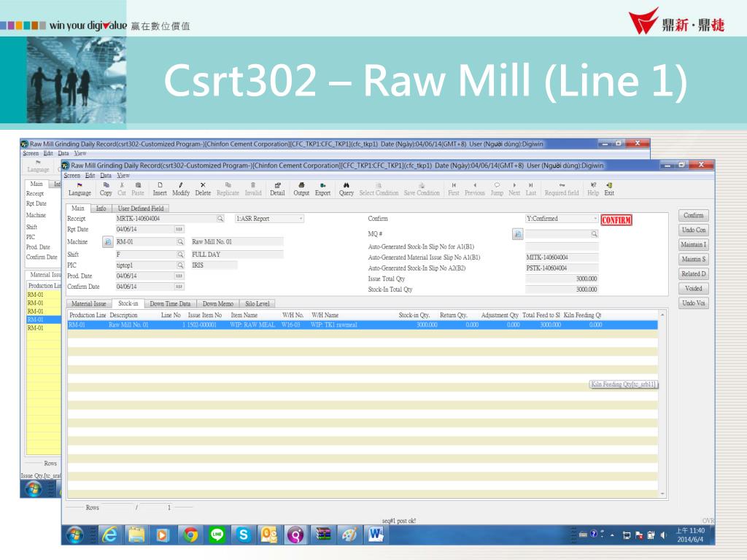Click the Language toolbar icon in front window
The height and width of the screenshot is (560, 747).
click(x=80, y=189)
